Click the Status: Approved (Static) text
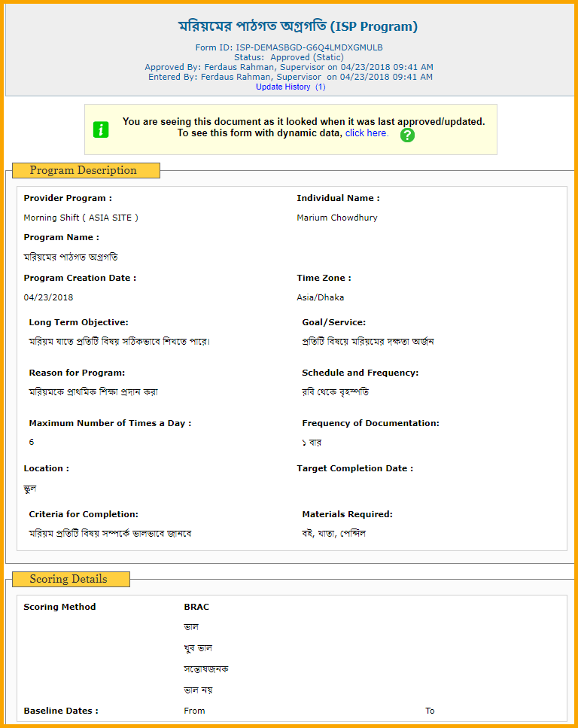This screenshot has height=728, width=578. (289, 57)
